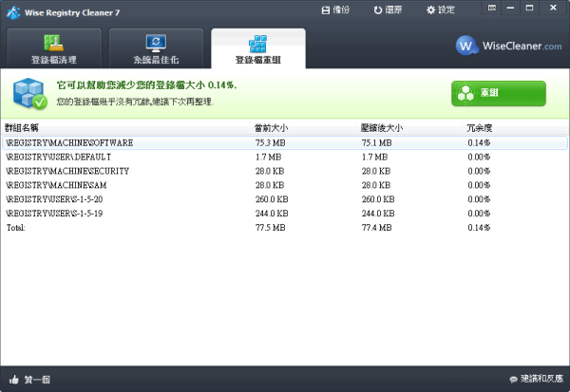Screen dimensions: 570x392
Task: Switch to the 系統最佳化 tab
Action: point(156,48)
